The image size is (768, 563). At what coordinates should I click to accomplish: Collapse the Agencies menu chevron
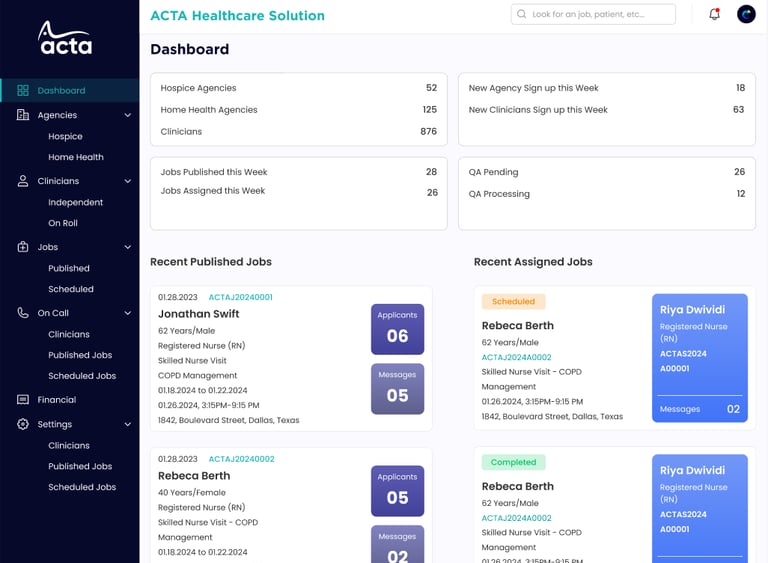click(127, 115)
